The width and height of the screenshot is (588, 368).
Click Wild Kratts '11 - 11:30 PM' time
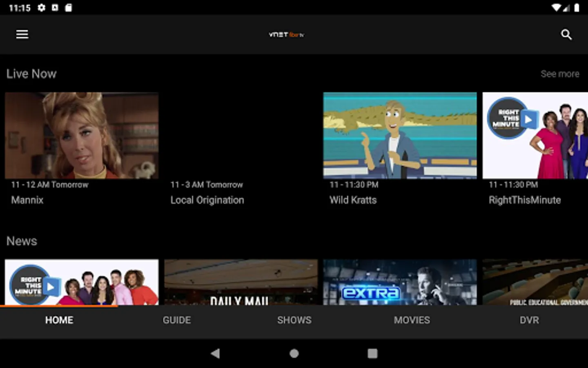click(x=354, y=185)
